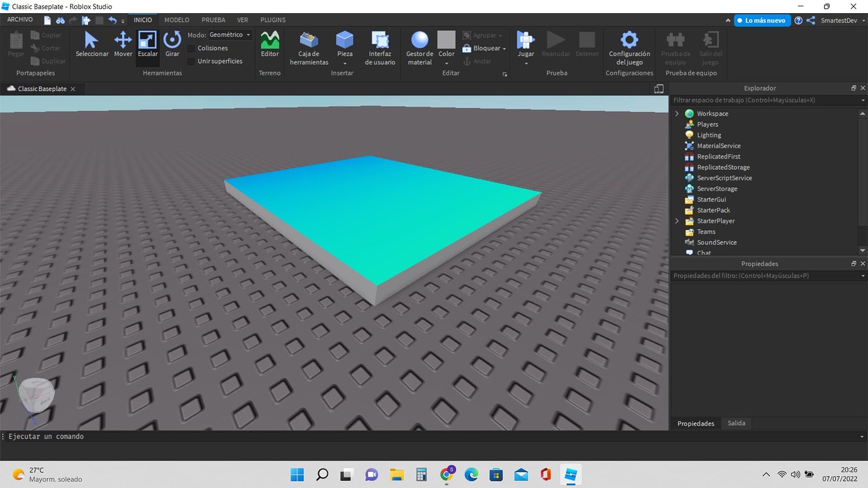Open the Editor de Terreno

pos(269,44)
